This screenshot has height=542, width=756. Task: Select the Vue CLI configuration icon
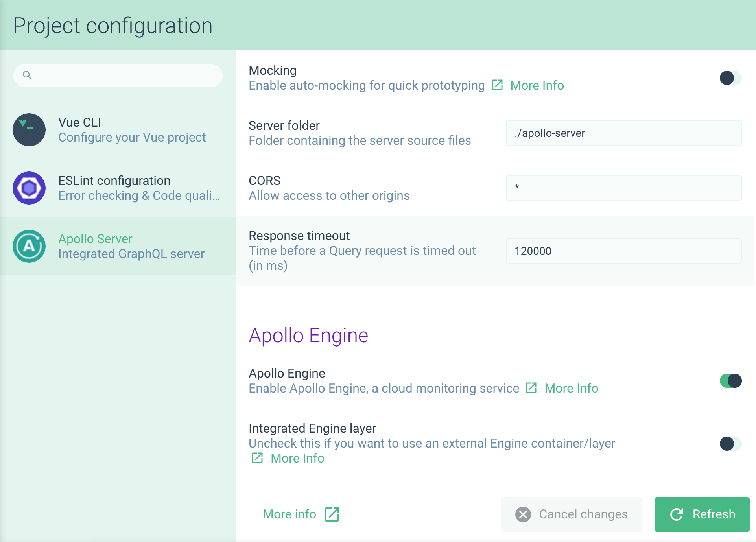(x=30, y=130)
